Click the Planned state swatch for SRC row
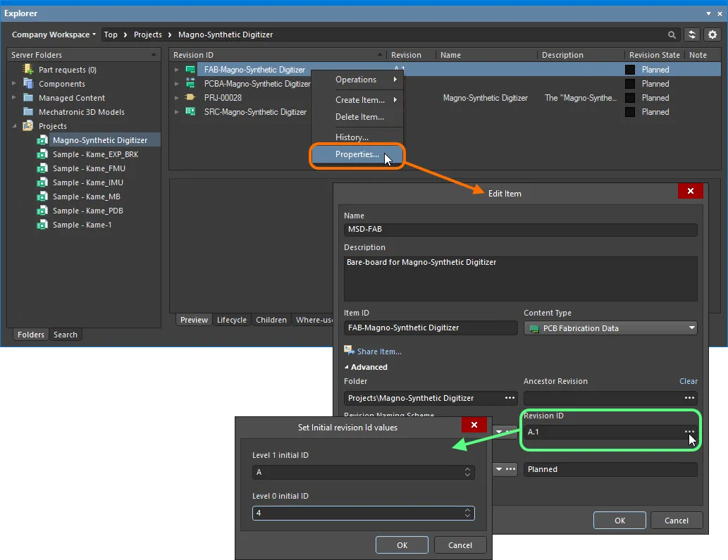728x560 pixels. (630, 112)
